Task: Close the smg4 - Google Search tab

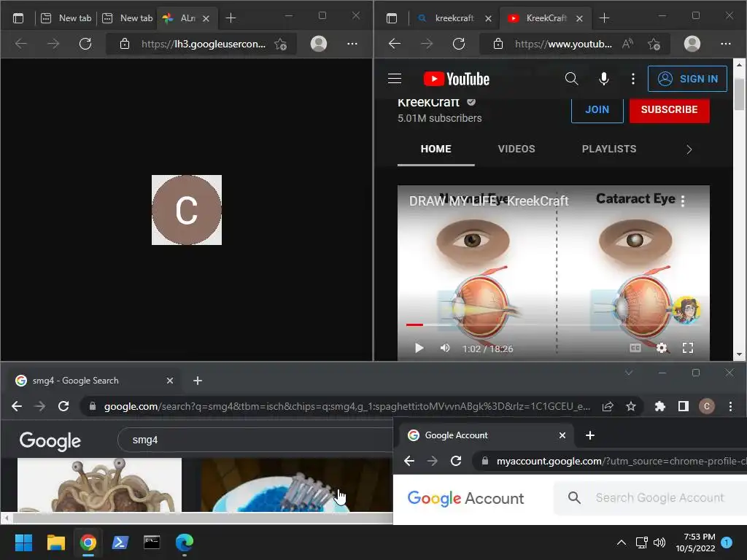Action: [169, 381]
